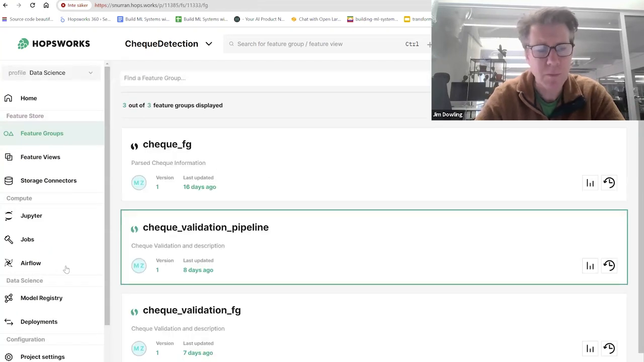Open statistics icon for cheque_fg
This screenshot has height=362, width=644.
point(590,183)
